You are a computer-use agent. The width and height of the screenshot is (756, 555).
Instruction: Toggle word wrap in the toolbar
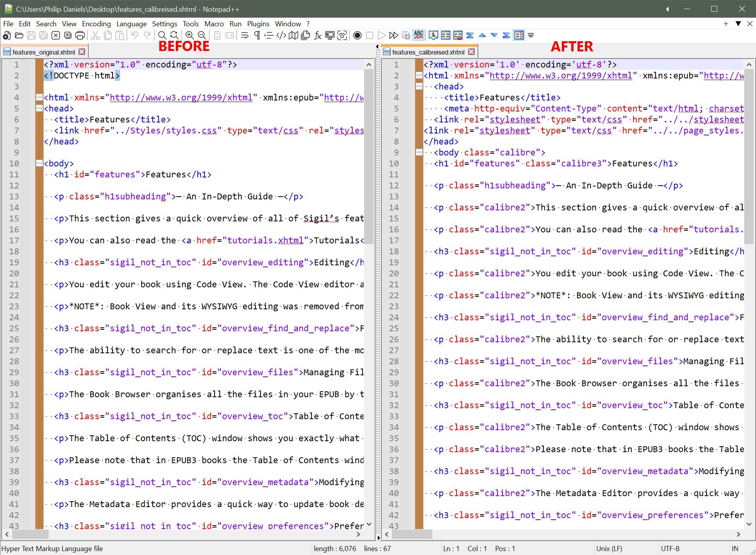pos(245,36)
